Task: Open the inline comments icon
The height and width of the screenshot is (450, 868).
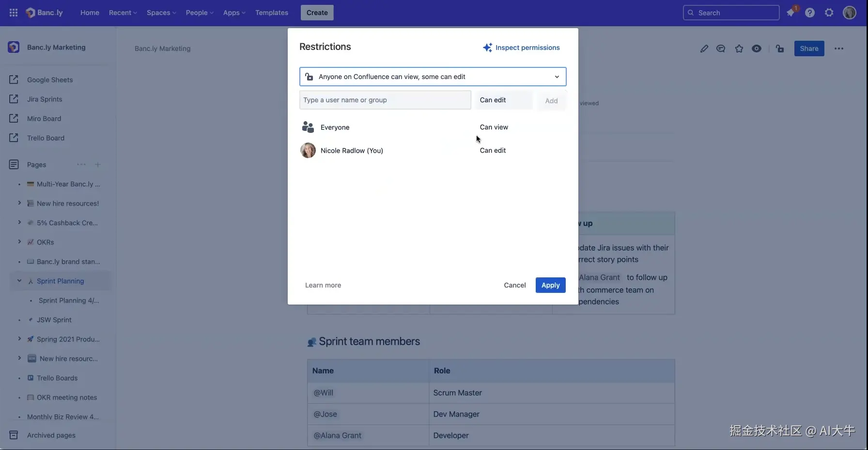Action: (721, 48)
